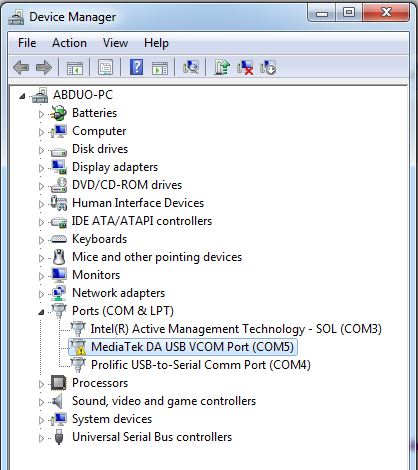Expand the Universal Serial Bus controllers node

(41, 438)
